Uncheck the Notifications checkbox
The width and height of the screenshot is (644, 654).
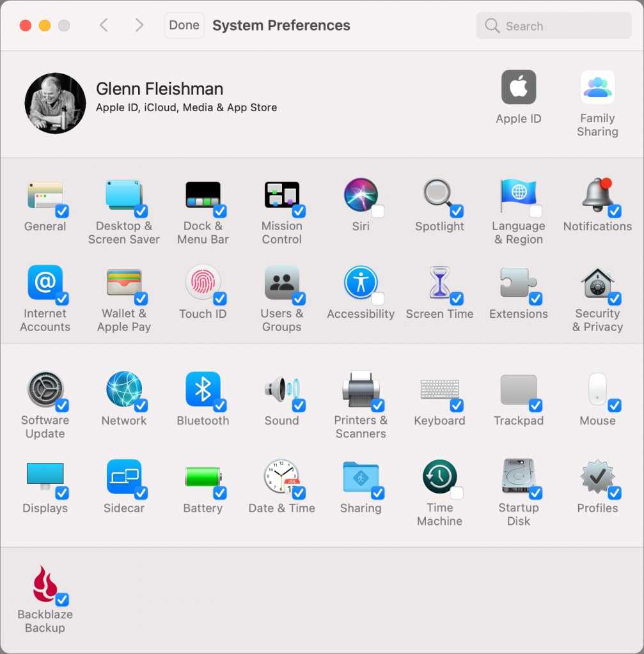point(615,211)
